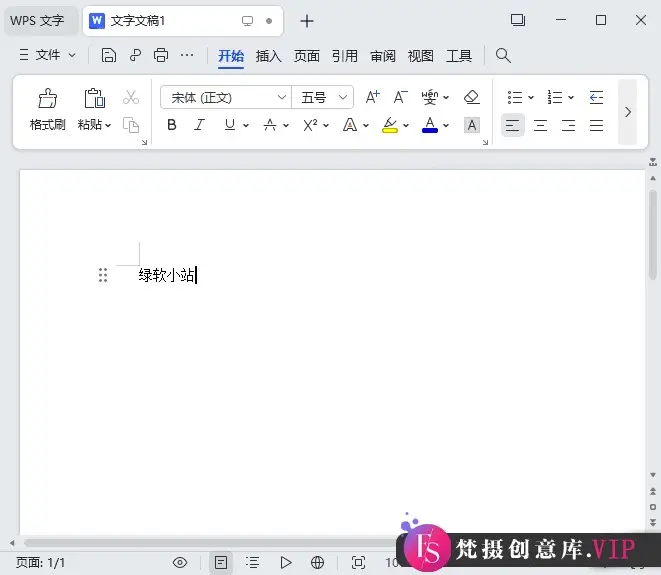Switch to the 页面 ribbon tab

pyautogui.click(x=306, y=56)
